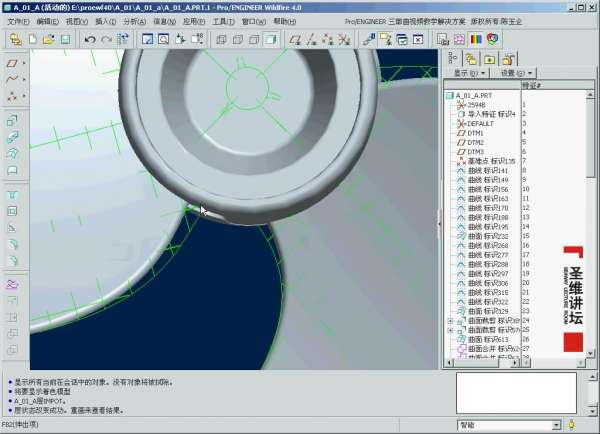Open the selection filter combo box in status bar
600x434 pixels.
click(x=509, y=424)
